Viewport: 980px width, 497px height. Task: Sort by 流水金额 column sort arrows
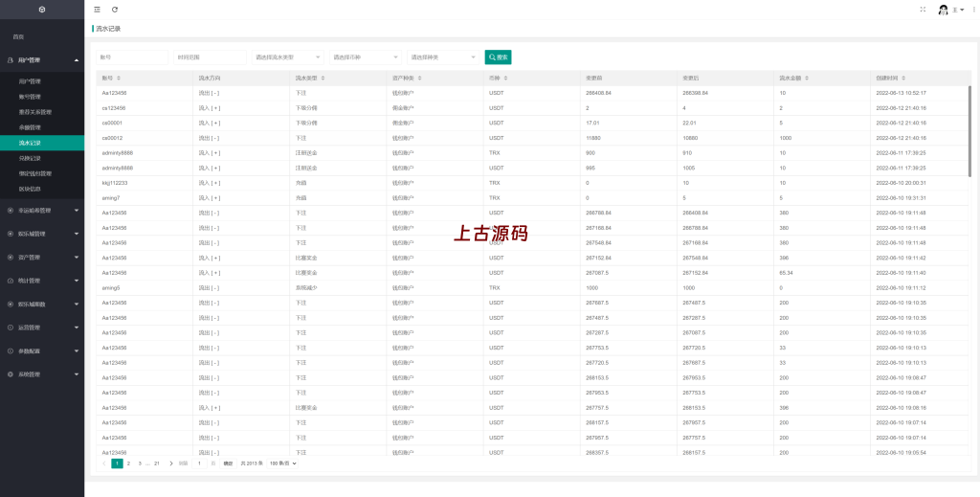click(807, 79)
